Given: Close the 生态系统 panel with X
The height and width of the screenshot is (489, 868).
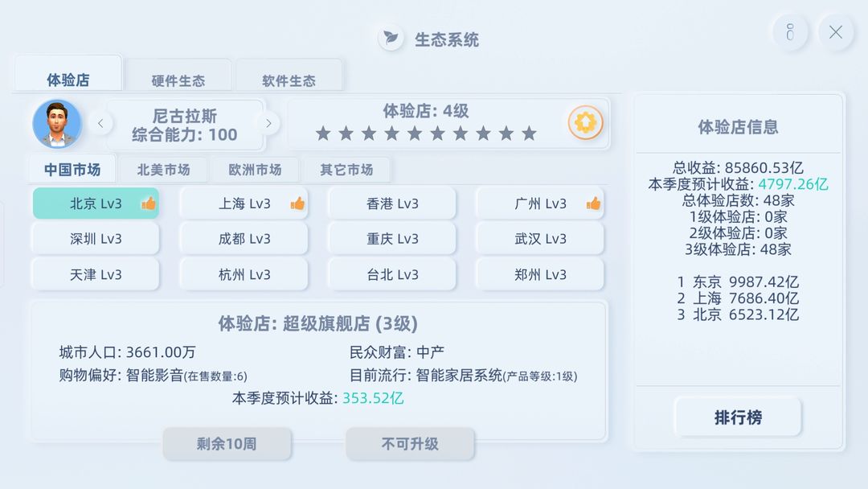Looking at the screenshot, I should 835,32.
